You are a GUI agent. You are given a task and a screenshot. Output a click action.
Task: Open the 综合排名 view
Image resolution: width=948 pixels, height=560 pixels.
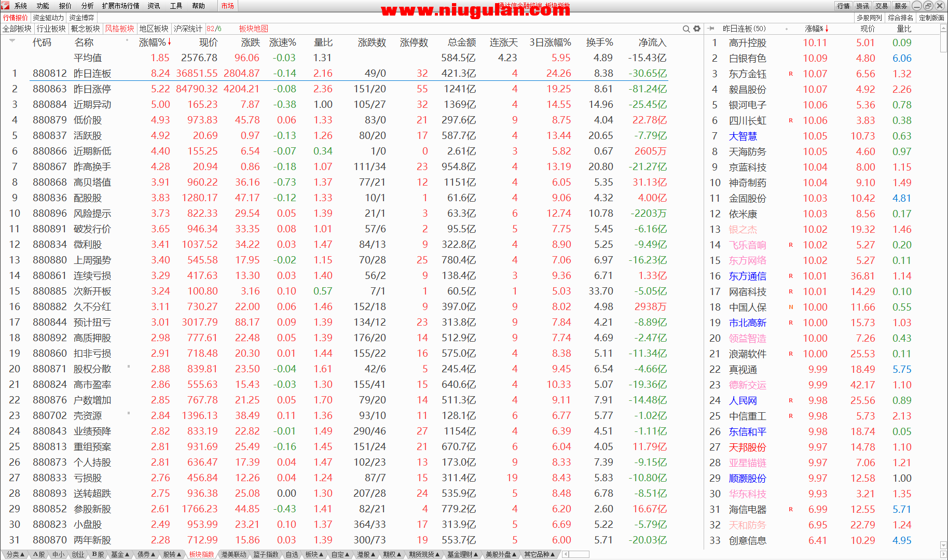(901, 18)
